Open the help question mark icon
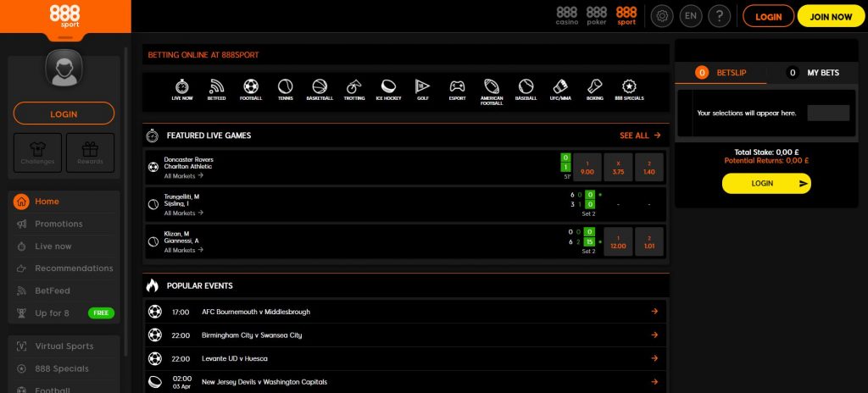Screen dimensions: 868x393 tap(719, 16)
